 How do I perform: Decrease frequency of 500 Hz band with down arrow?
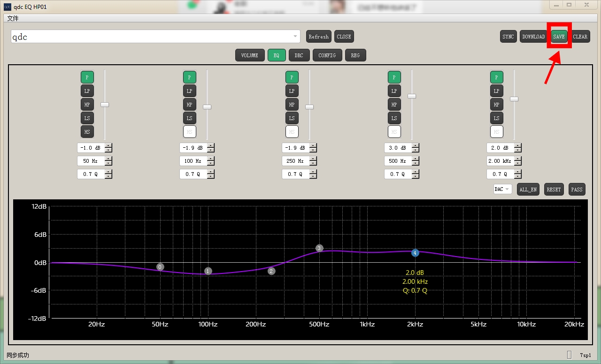[x=416, y=163]
